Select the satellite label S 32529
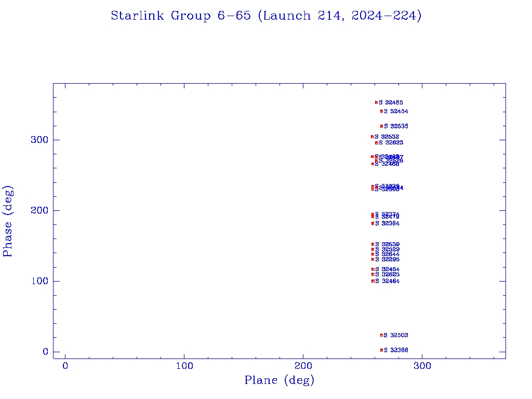This screenshot has width=532, height=399. (387, 249)
